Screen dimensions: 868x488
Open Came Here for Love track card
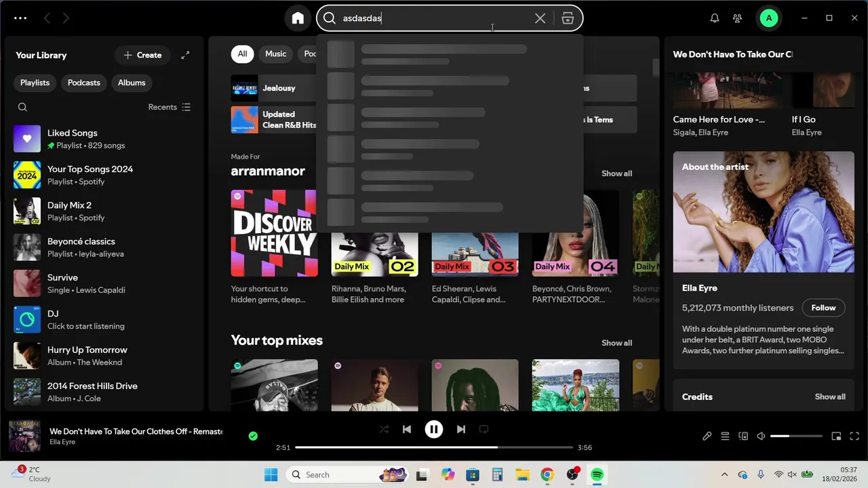727,105
